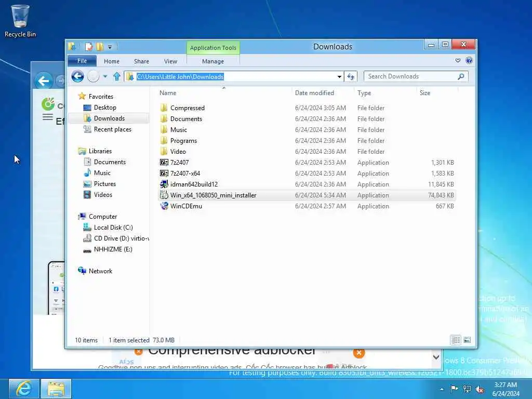
Task: Switch to large thumbnails view in status bar
Action: tap(467, 340)
